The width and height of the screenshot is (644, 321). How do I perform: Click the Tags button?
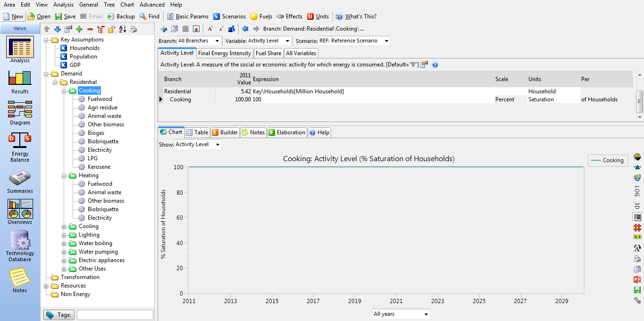59,315
